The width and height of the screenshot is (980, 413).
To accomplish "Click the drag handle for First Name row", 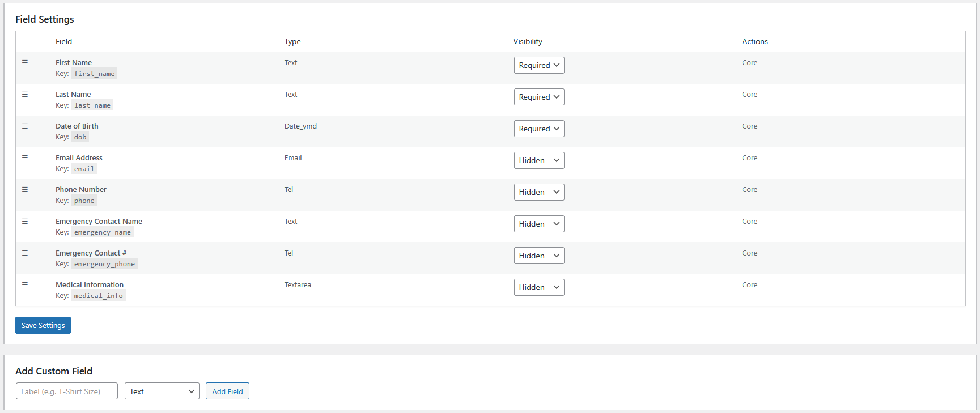I will (25, 63).
